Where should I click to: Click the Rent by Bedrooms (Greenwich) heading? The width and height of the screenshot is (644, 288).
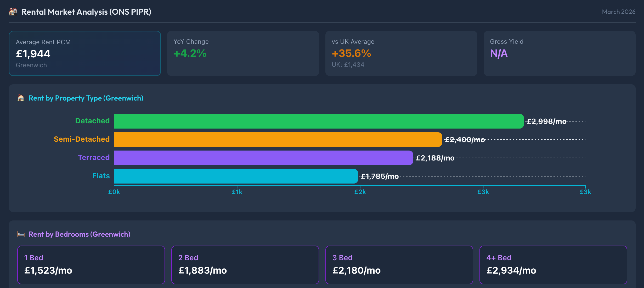(80, 234)
